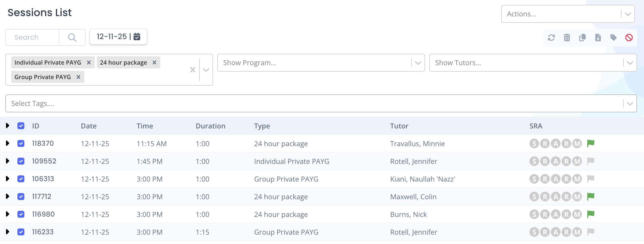Open the Show Tutors dropdown
Screen dimensions: 644x244
(x=533, y=63)
